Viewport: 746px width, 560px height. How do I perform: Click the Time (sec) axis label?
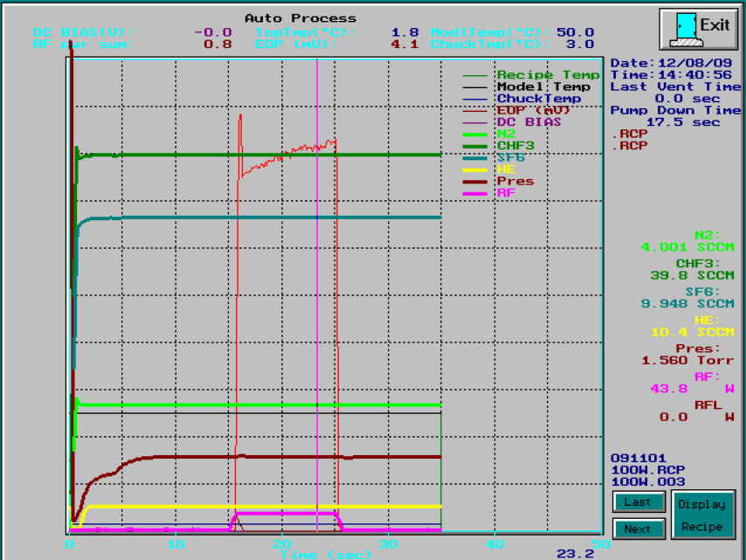tap(326, 555)
